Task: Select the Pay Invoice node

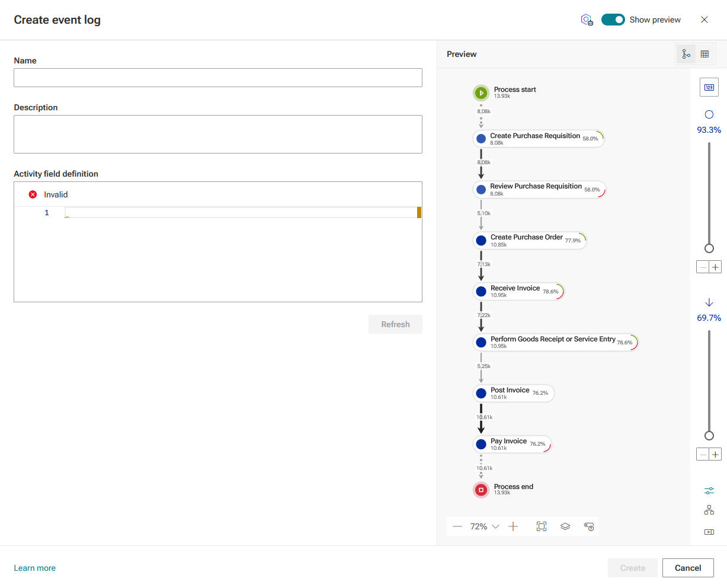Action: point(513,445)
